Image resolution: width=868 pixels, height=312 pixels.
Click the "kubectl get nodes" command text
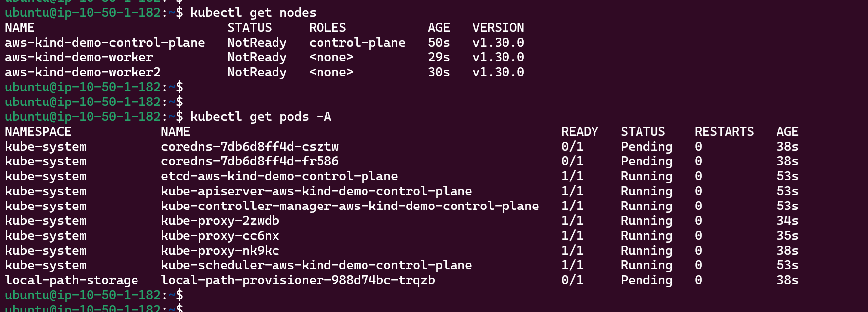tap(253, 13)
